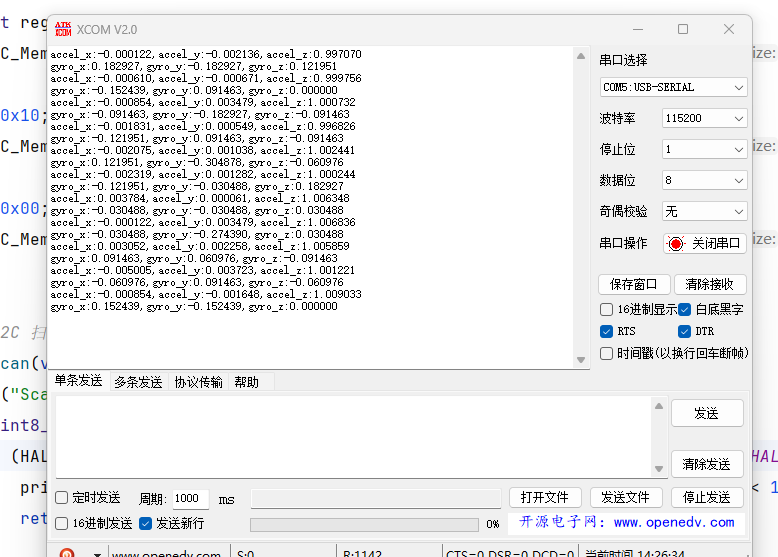Click inside the send text area
Image resolution: width=778 pixels, height=557 pixels.
(x=354, y=437)
